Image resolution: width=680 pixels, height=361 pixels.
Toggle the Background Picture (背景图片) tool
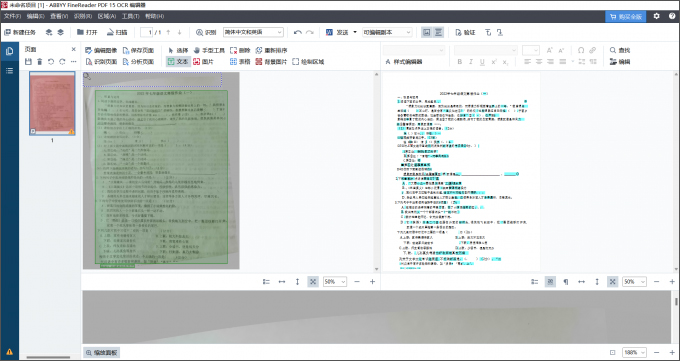click(x=271, y=62)
